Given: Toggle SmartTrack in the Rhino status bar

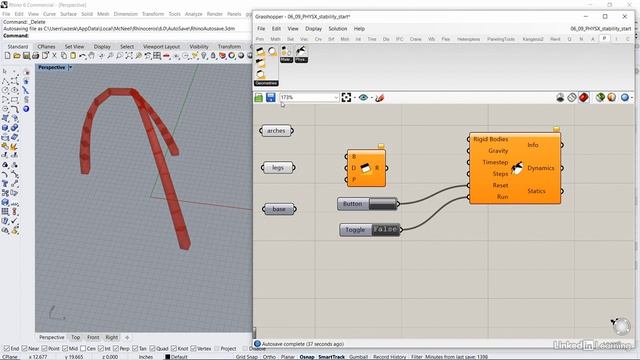Looking at the screenshot, I should 331,357.
